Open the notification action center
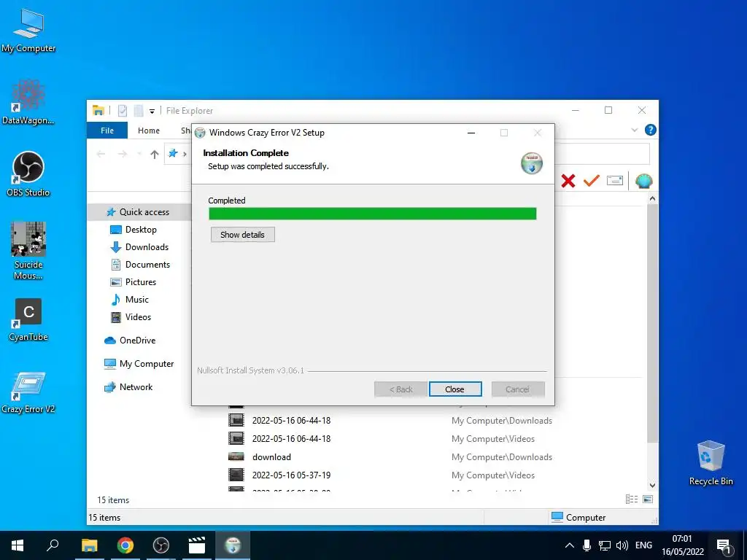The image size is (747, 560). [x=724, y=545]
